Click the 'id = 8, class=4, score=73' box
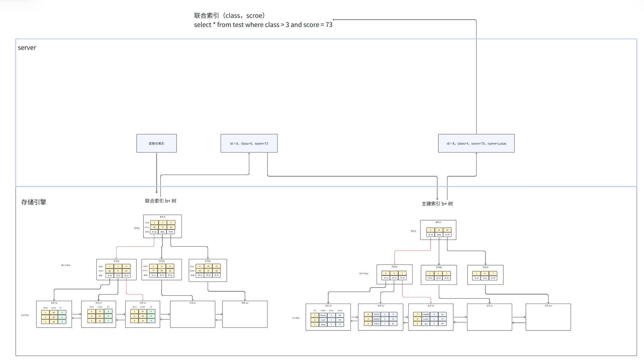Viewport: 644px width, 362px height. (x=249, y=143)
